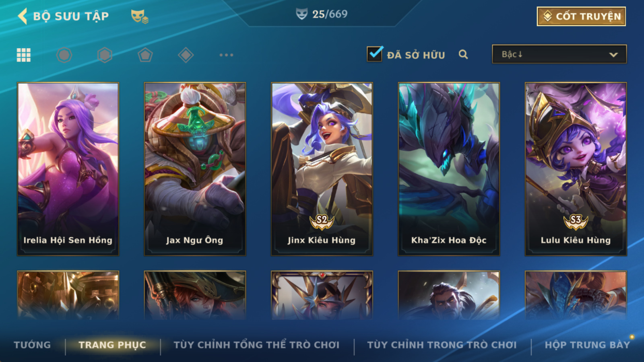The width and height of the screenshot is (644, 362).
Task: Open the mask and coins icon in header
Action: point(139,16)
